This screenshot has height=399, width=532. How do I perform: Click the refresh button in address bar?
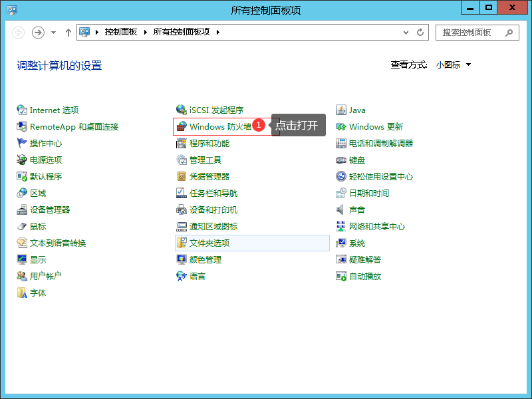(420, 32)
